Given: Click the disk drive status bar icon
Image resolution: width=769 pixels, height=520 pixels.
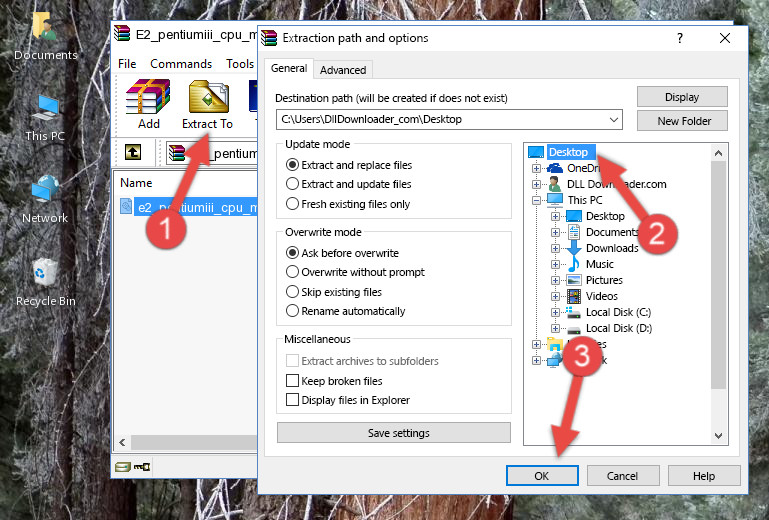Looking at the screenshot, I should [123, 467].
